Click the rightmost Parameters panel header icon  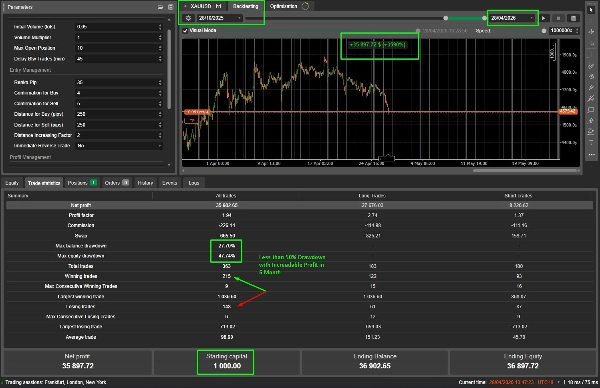tap(170, 7)
